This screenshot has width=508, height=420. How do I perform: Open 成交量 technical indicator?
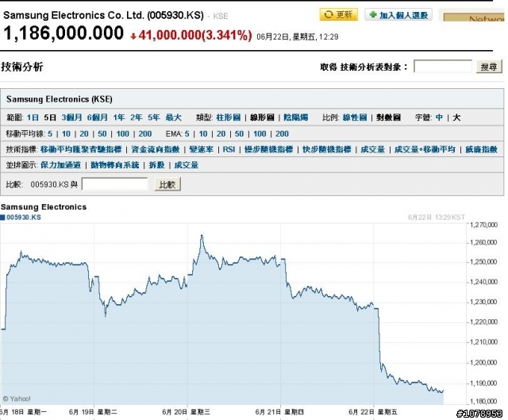tap(372, 149)
